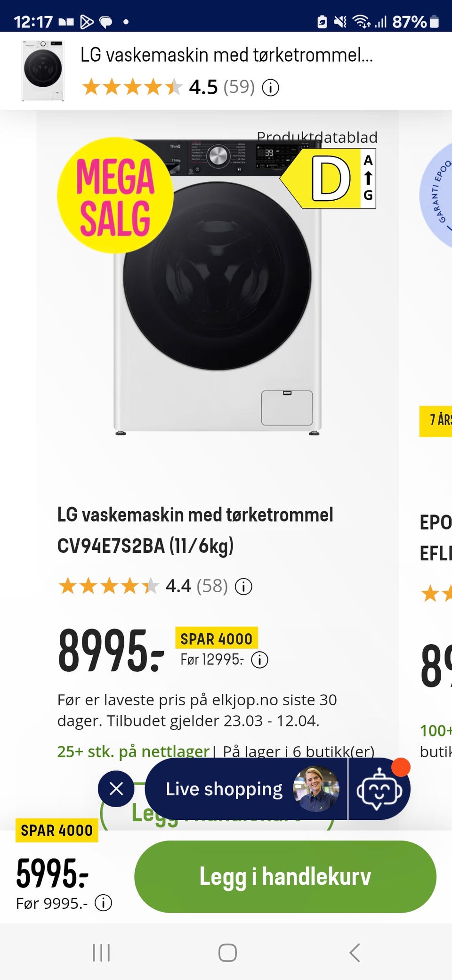Tap the header product thumbnail image
452x980 pixels.
point(43,71)
